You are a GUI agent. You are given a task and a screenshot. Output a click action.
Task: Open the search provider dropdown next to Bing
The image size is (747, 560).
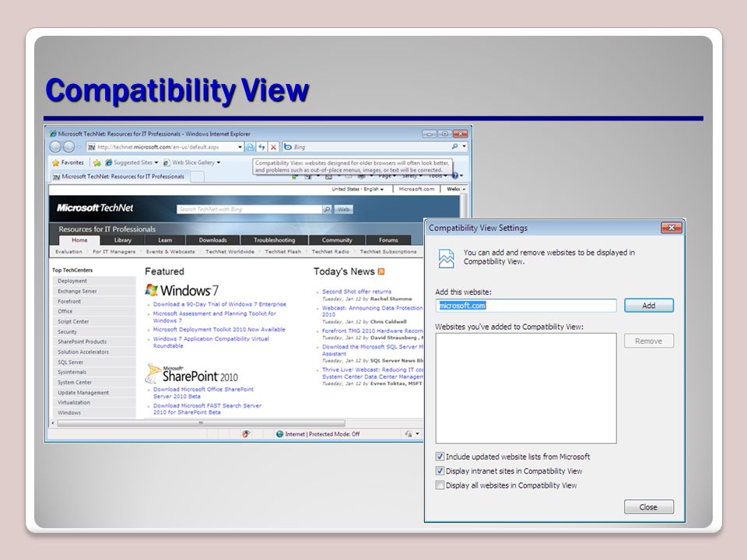point(464,147)
